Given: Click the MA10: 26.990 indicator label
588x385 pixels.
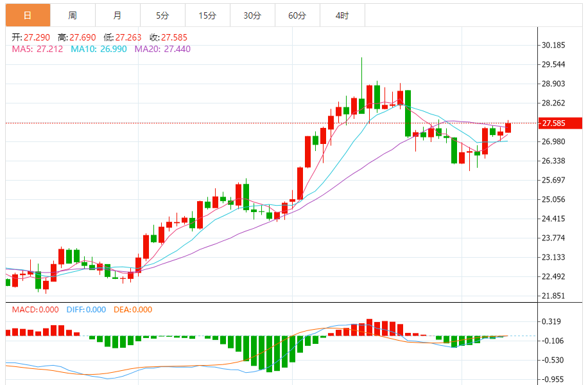Looking at the screenshot, I should [x=99, y=49].
